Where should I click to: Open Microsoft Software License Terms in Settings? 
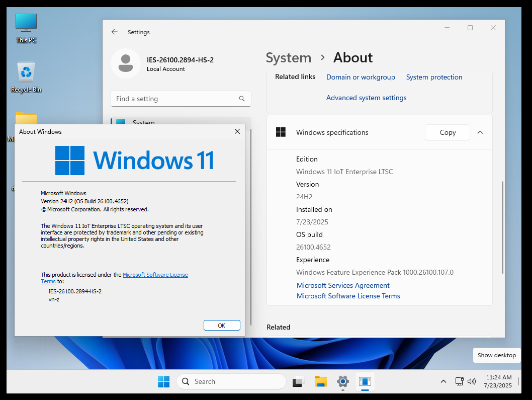[x=348, y=296]
